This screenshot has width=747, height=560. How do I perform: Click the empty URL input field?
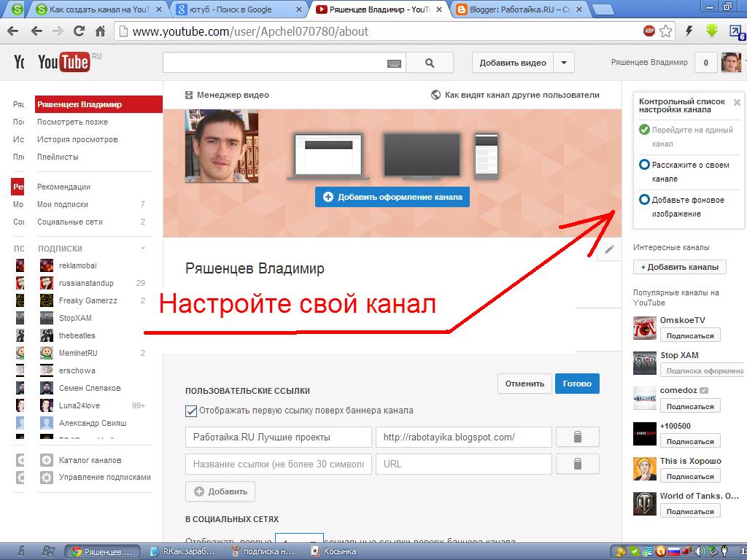pyautogui.click(x=463, y=464)
